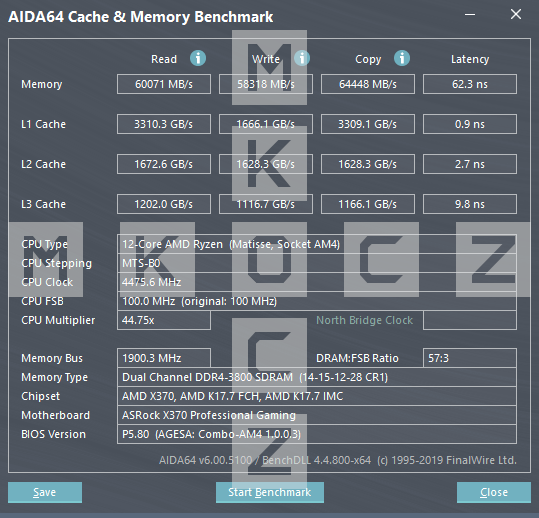
Task: Click BIOS Version value P5.80
Action: pyautogui.click(x=317, y=434)
